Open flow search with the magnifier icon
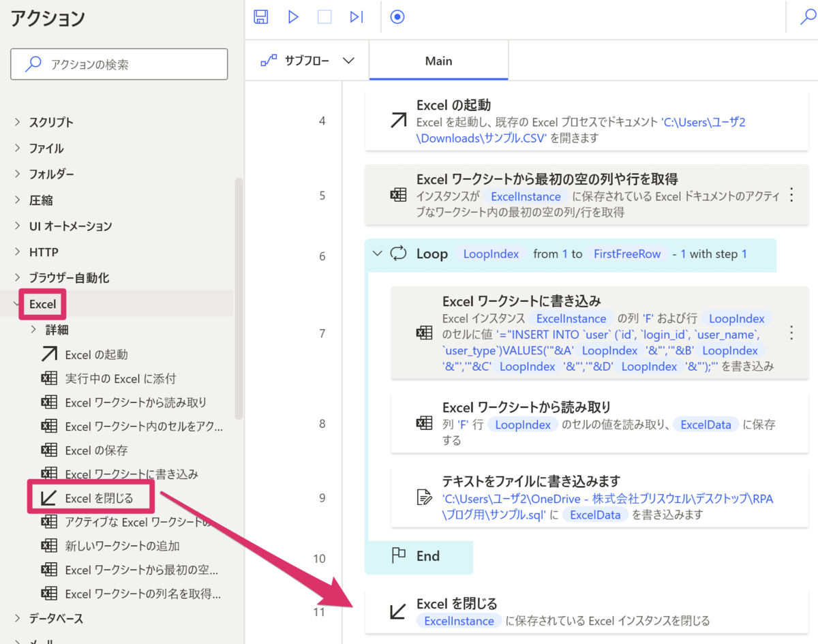Screen dimensions: 818x644 (807, 18)
